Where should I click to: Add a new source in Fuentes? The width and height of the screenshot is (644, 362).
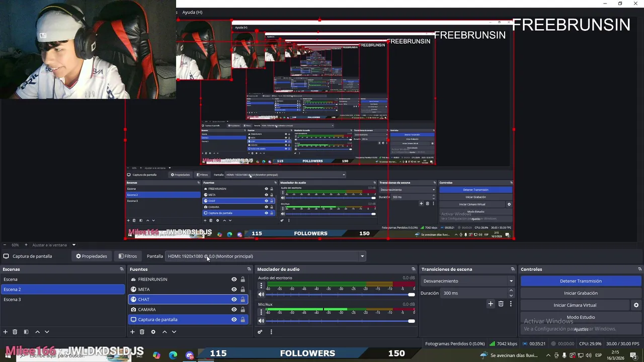(x=132, y=332)
